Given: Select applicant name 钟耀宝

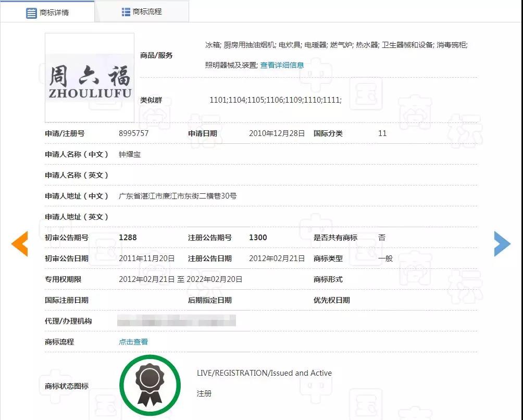Looking at the screenshot, I should pos(130,154).
